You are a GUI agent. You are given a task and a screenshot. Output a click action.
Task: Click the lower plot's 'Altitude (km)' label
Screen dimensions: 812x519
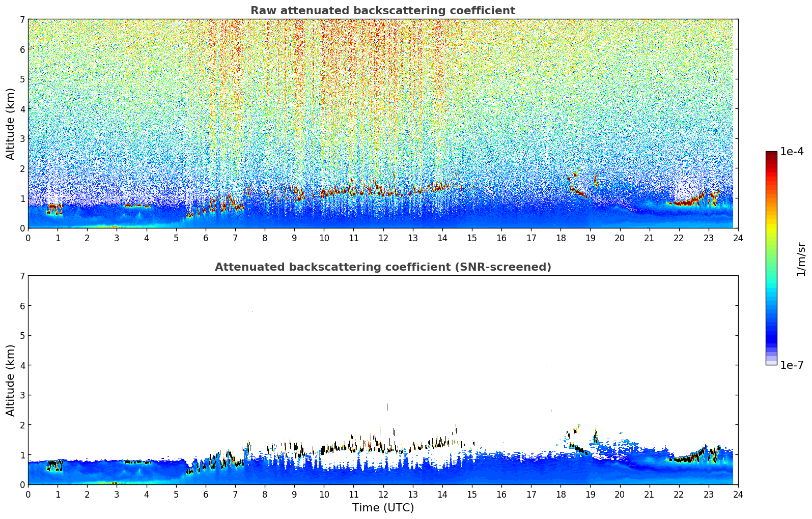[11, 380]
